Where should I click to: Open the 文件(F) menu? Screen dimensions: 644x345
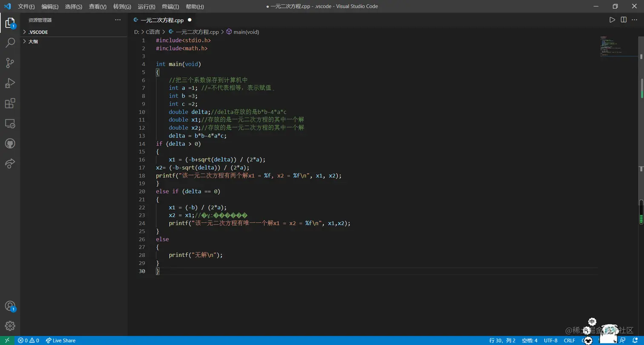coord(26,6)
